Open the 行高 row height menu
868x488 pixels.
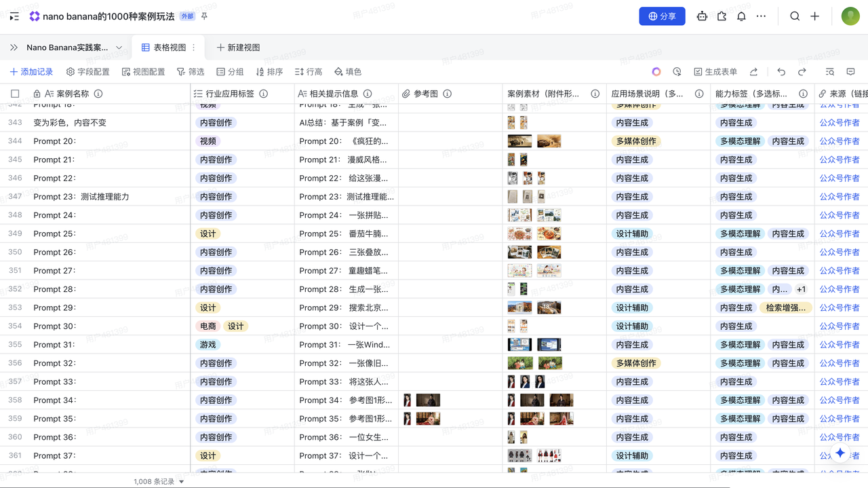coord(309,72)
